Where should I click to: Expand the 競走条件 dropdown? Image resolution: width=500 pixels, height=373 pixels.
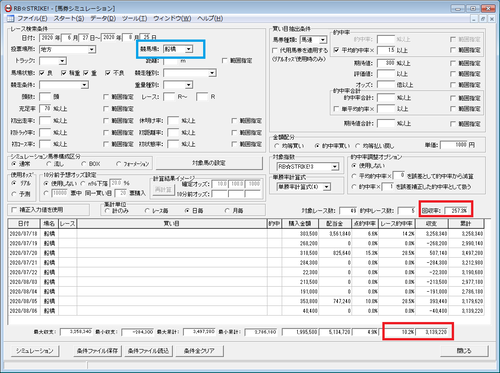coord(84,85)
